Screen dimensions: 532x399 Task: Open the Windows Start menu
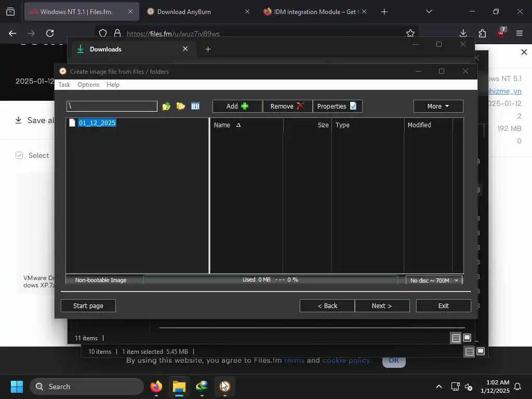[x=17, y=387]
